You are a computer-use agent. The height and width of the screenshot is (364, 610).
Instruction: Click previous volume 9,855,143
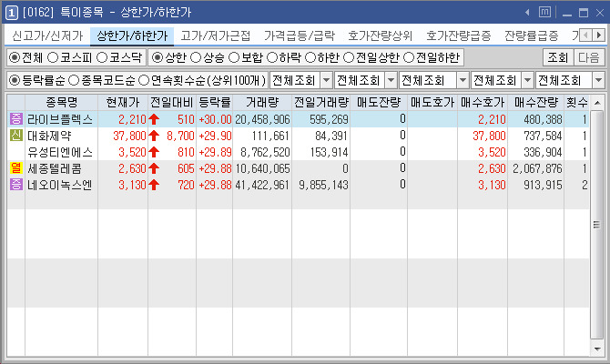pos(323,185)
